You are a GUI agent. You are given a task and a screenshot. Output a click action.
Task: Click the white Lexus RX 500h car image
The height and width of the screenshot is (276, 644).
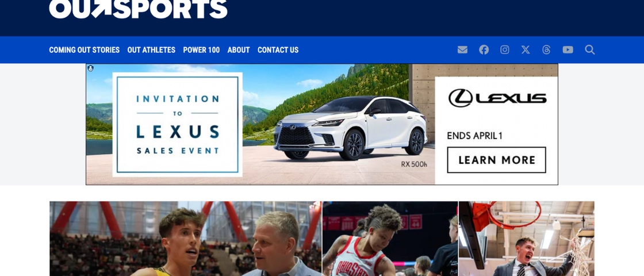[x=351, y=127]
